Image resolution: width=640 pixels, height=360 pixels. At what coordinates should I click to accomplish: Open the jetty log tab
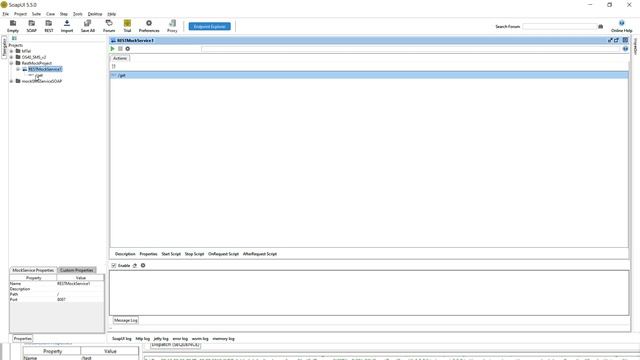coord(161,339)
